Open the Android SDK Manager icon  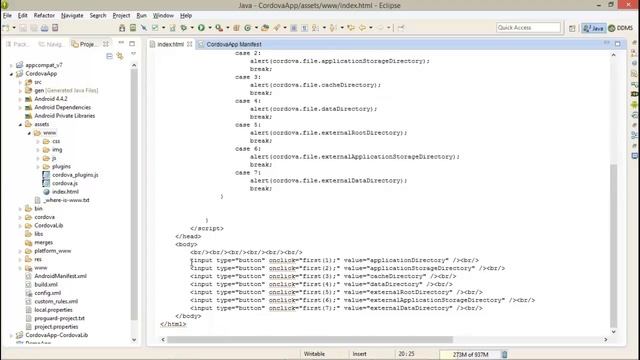click(x=122, y=28)
